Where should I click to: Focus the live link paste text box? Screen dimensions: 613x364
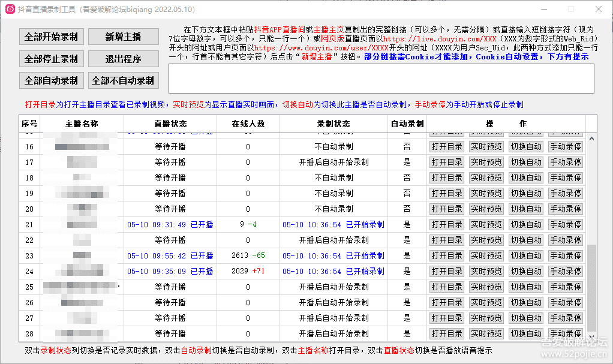click(x=381, y=79)
